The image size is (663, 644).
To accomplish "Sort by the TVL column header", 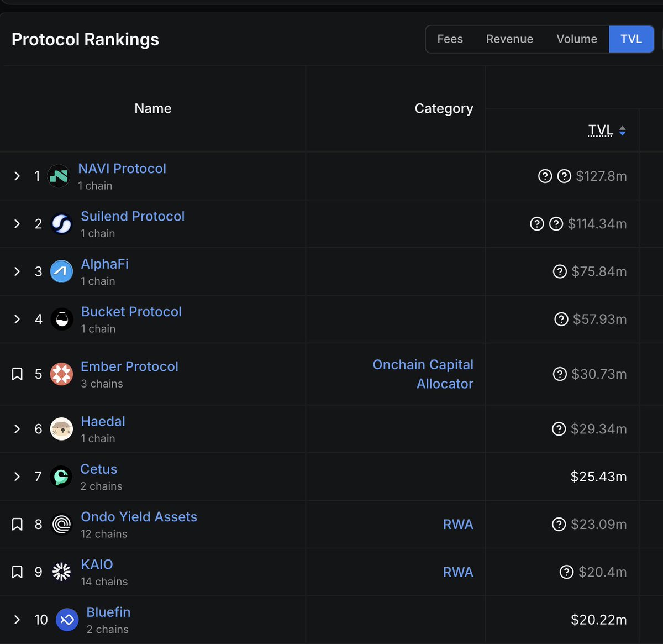I will (601, 130).
